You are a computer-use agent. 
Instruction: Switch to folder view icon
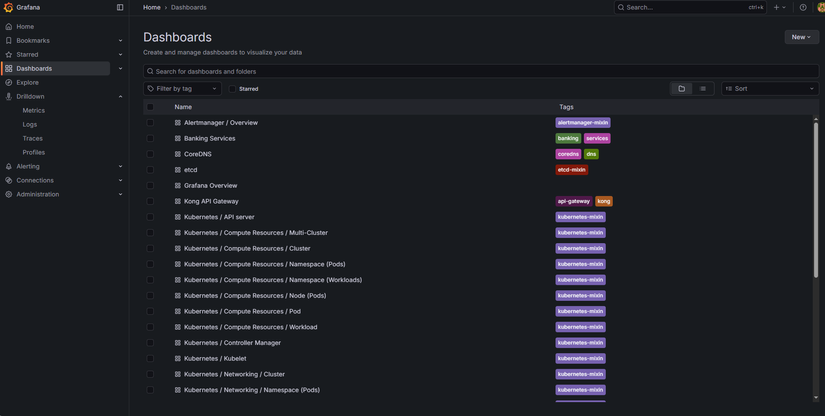682,89
